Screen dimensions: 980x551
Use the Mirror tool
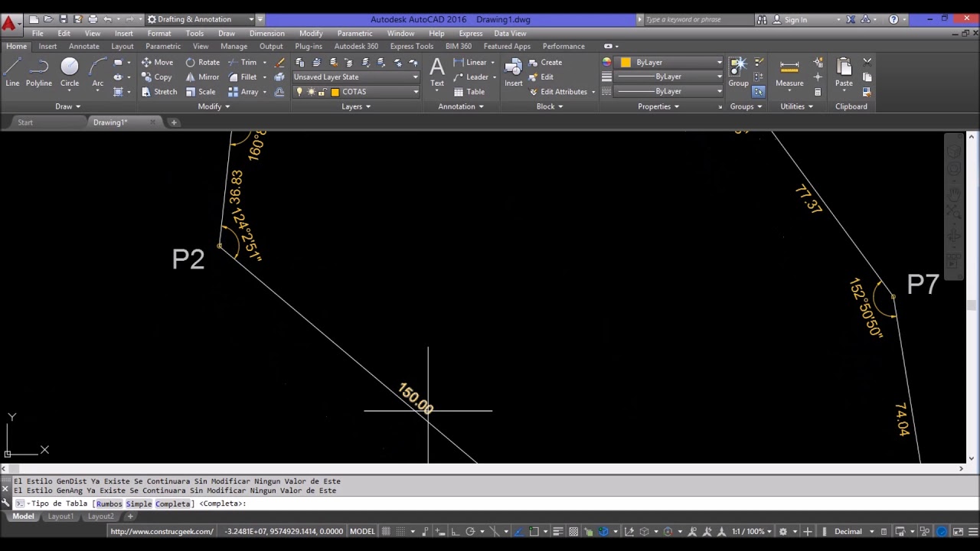202,77
